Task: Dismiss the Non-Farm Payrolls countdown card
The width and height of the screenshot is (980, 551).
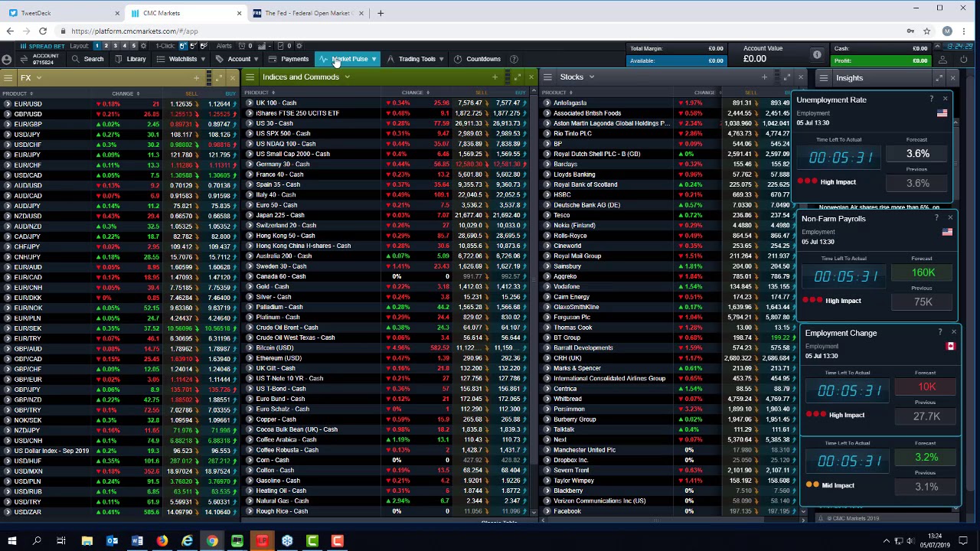Action: coord(950,218)
